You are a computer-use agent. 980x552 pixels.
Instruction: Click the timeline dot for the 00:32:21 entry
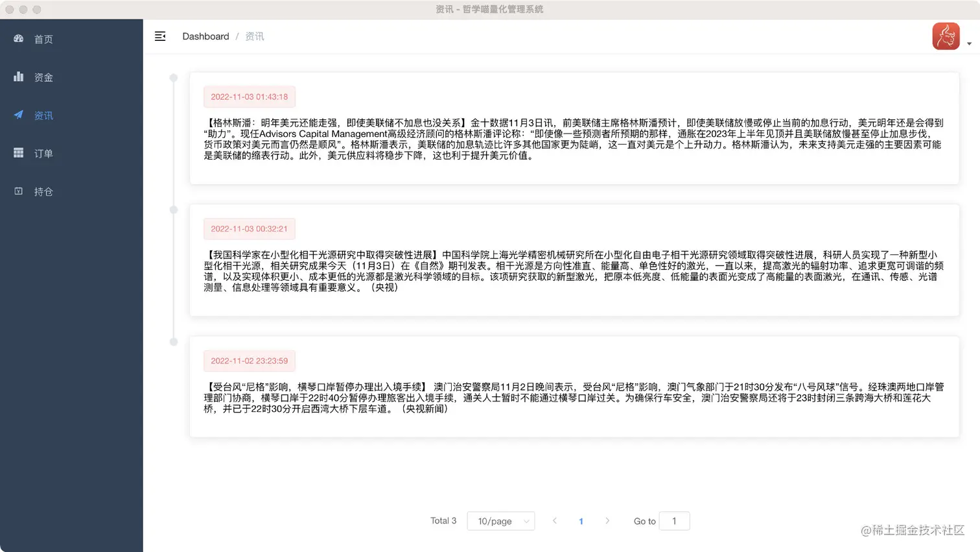174,210
